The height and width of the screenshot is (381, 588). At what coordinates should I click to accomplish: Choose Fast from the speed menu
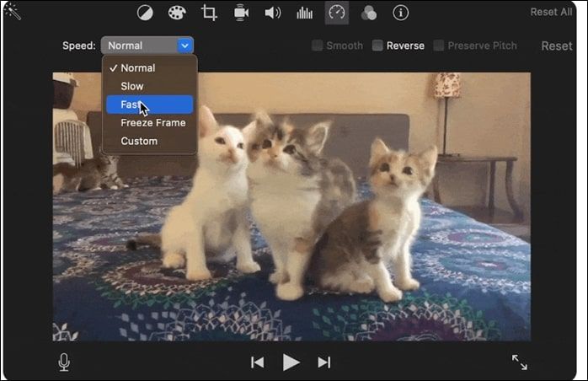(149, 105)
